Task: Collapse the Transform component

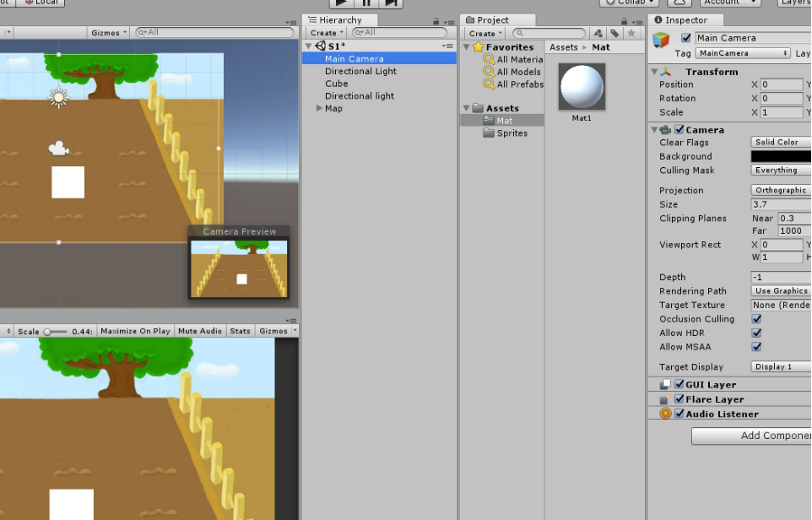Action: (x=654, y=72)
